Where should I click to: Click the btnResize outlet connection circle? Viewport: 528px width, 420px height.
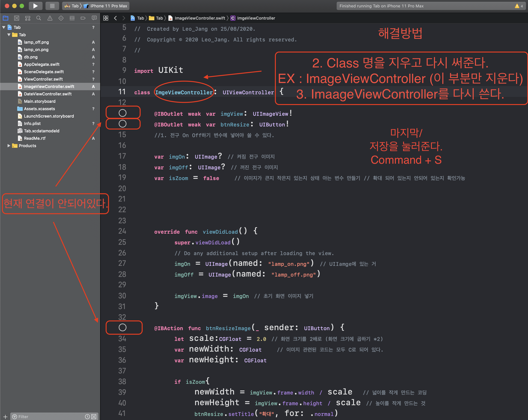pos(122,124)
